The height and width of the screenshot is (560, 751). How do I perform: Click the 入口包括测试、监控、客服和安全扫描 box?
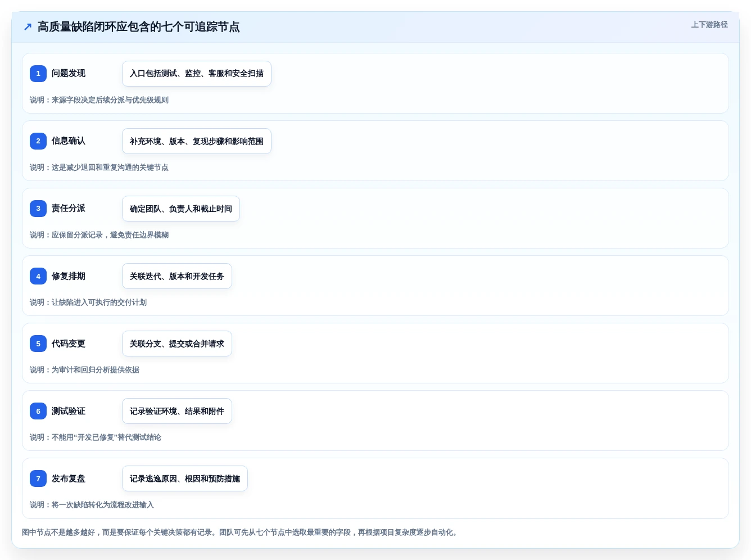[x=197, y=74]
